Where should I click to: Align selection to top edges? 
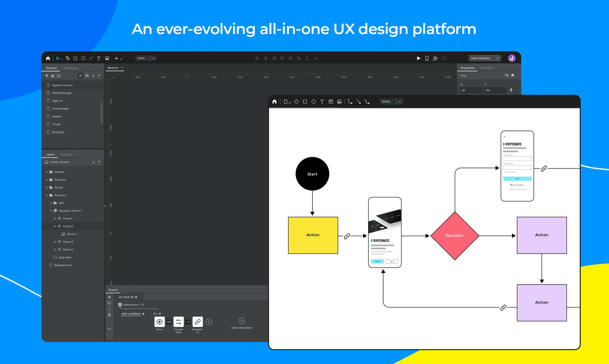coord(282,58)
